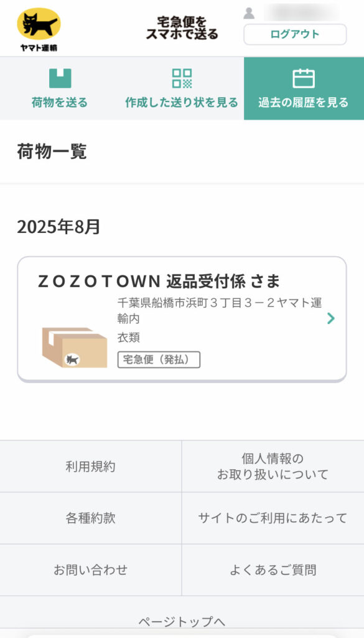Click the Yamato black cat logo
Screen dimensions: 364x638
pyautogui.click(x=39, y=25)
